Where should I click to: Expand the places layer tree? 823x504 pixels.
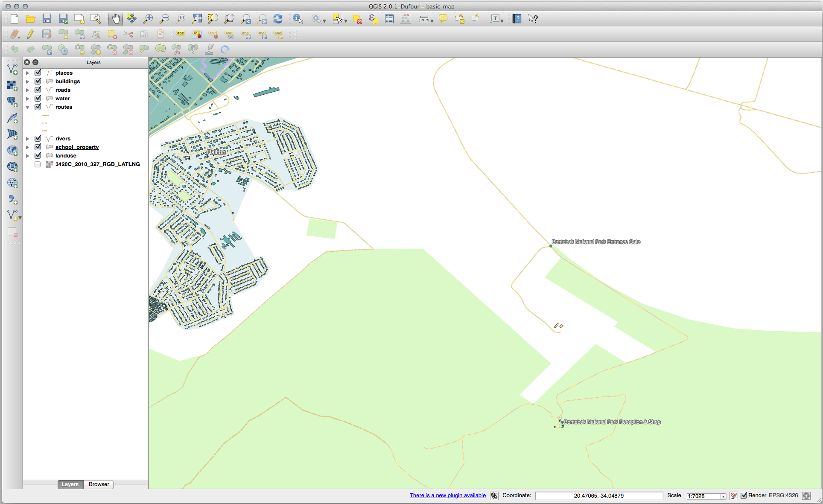click(28, 73)
